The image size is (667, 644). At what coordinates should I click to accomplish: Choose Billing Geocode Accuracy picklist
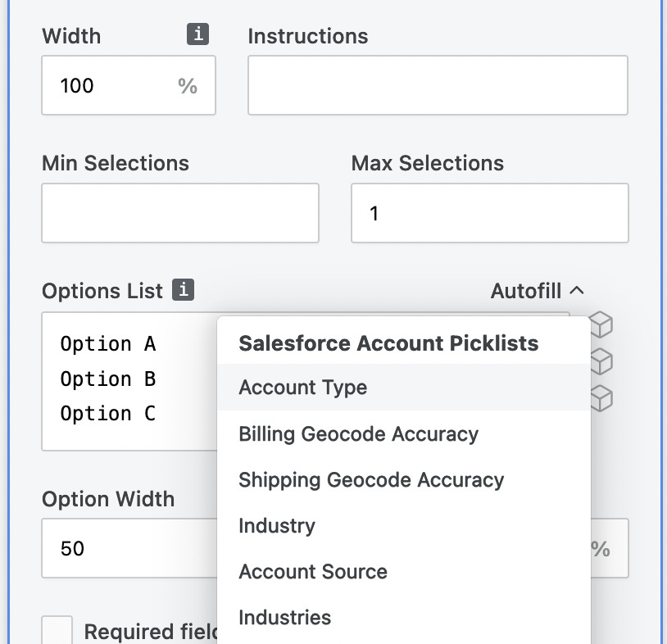coord(404,434)
